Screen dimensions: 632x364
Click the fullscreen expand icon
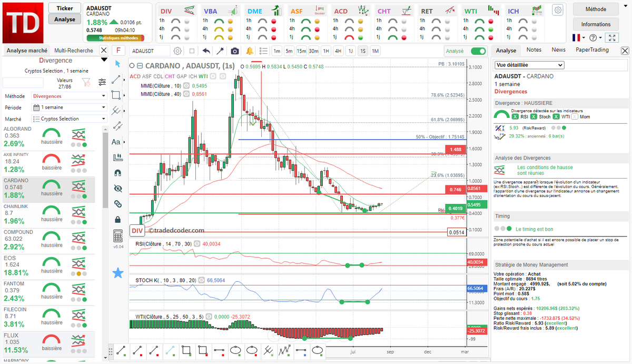point(611,38)
